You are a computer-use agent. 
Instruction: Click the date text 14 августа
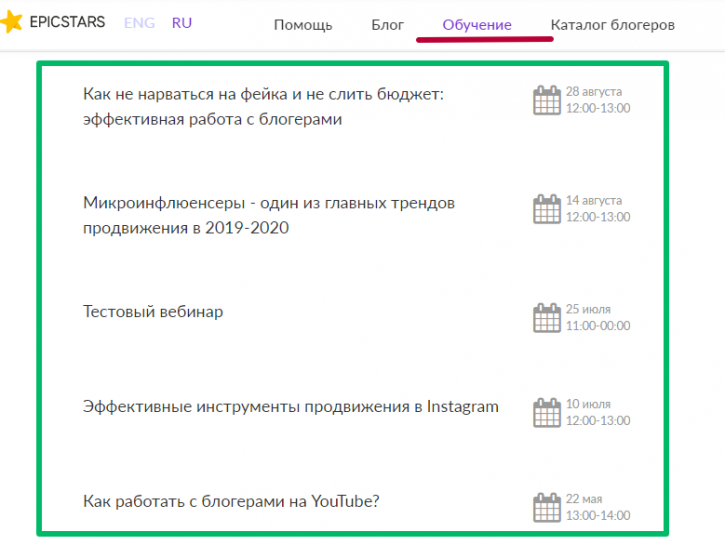594,200
